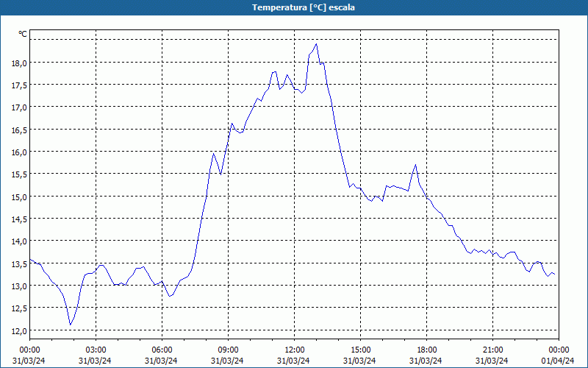Viewport: 588px width, 368px height.
Task: Click the 'Temperatura [°C] escala' title
Action: point(304,7)
